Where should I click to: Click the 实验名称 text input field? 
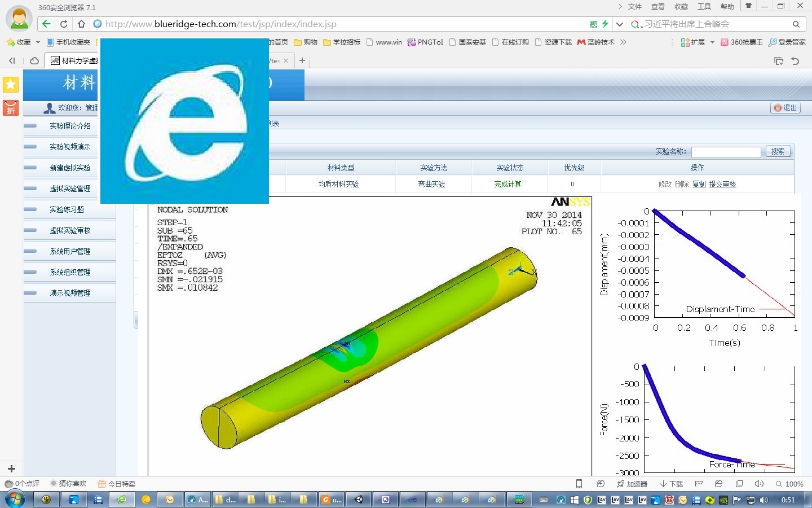point(726,152)
